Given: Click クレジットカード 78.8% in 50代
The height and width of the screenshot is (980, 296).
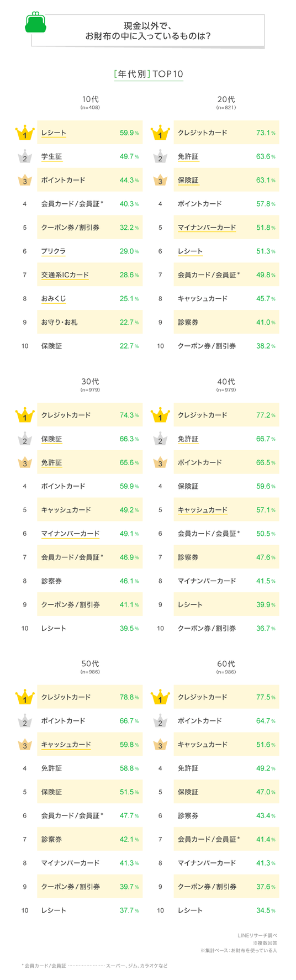Looking at the screenshot, I should click(x=89, y=697).
